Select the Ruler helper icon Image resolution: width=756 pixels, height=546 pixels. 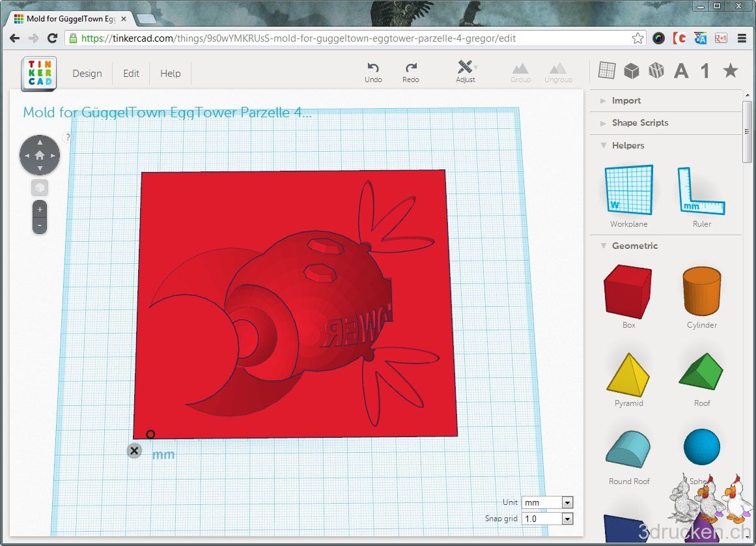[701, 191]
